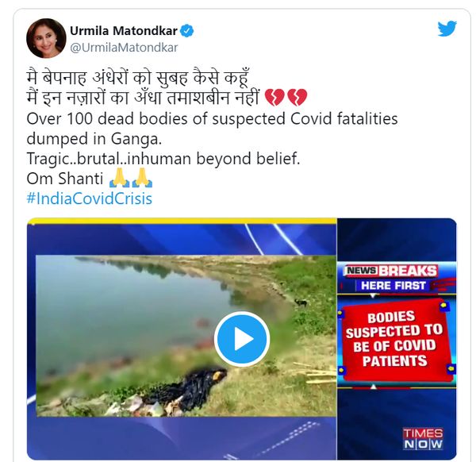Click the broken heart emojis
The image size is (476, 462).
point(286,97)
